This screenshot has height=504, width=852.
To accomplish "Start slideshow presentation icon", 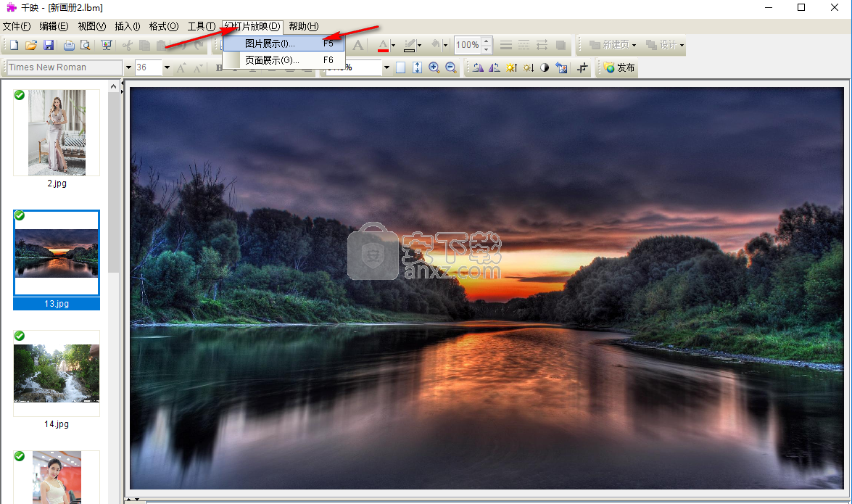I will click(107, 45).
